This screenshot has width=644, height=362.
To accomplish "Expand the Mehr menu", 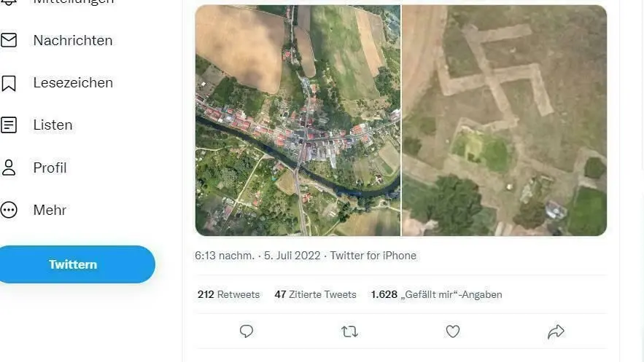I will pos(50,210).
